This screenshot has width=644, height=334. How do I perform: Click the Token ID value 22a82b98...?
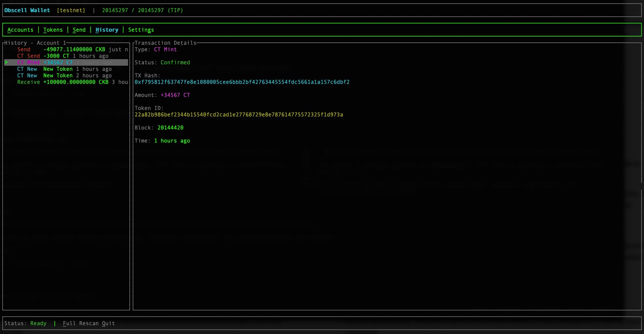238,115
